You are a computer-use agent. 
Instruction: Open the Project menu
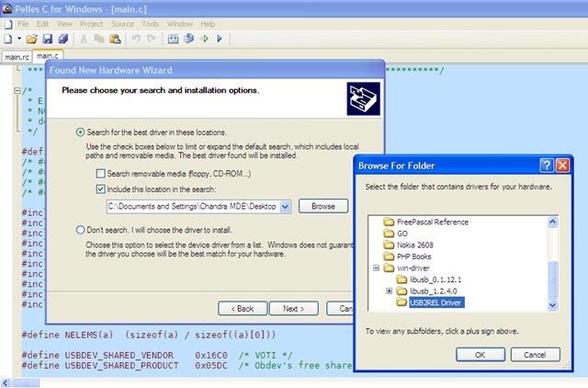click(91, 24)
